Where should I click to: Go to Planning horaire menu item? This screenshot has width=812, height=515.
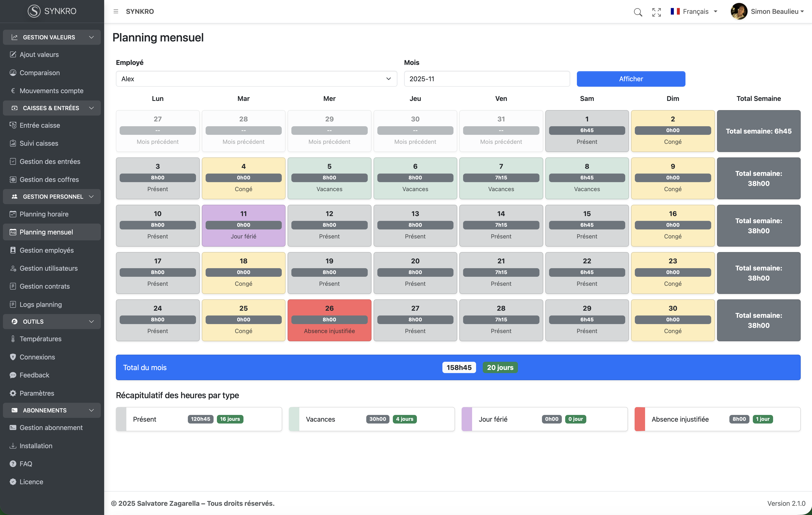tap(44, 214)
